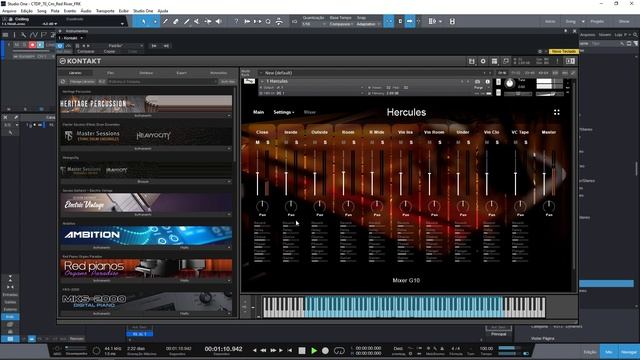Select the Listen speaker tool
The width and height of the screenshot is (640, 360).
click(x=218, y=21)
